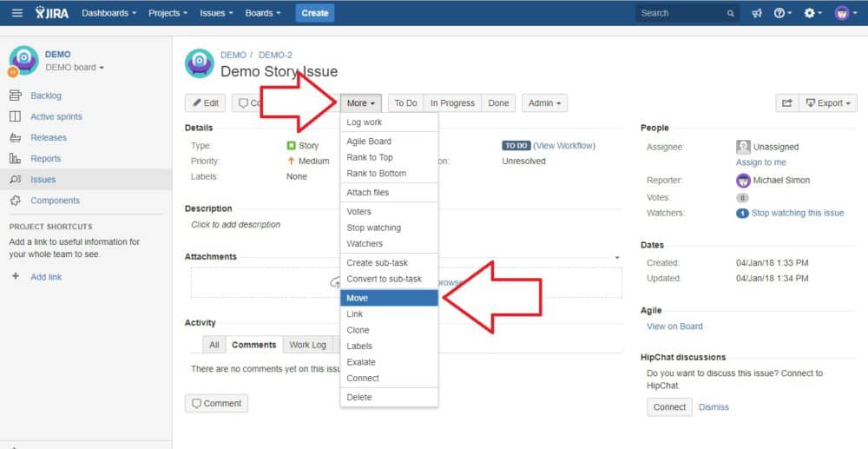This screenshot has height=449, width=868.
Task: Choose Rank to Top
Action: pyautogui.click(x=389, y=157)
